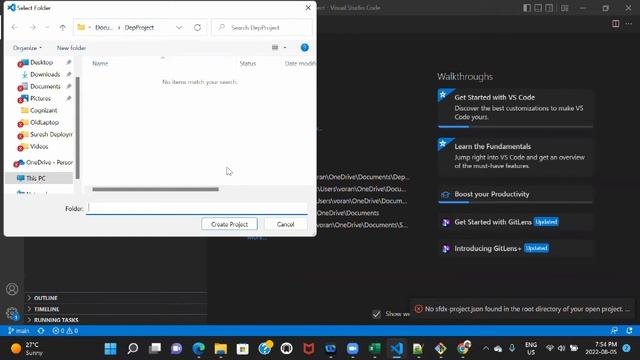Viewport: 640px width, 360px height.
Task: Select This PC in navigation pane
Action: 36,178
